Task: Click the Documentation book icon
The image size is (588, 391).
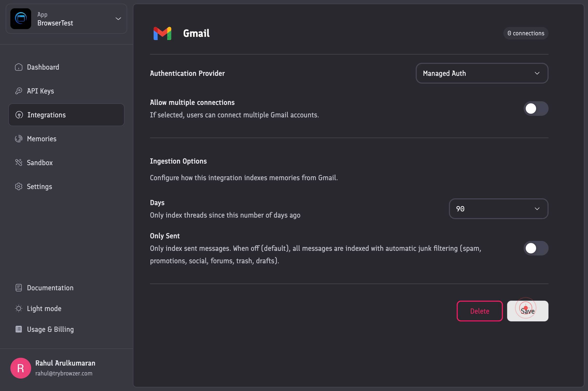Action: [19, 288]
